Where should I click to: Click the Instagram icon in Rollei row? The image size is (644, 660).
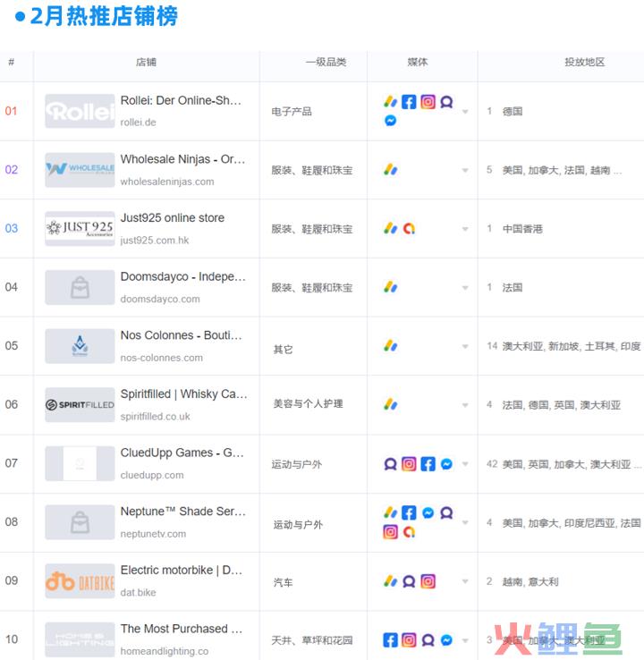[428, 102]
